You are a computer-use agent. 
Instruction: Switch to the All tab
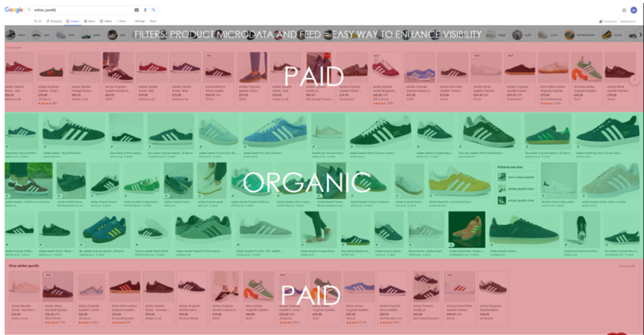tap(38, 21)
